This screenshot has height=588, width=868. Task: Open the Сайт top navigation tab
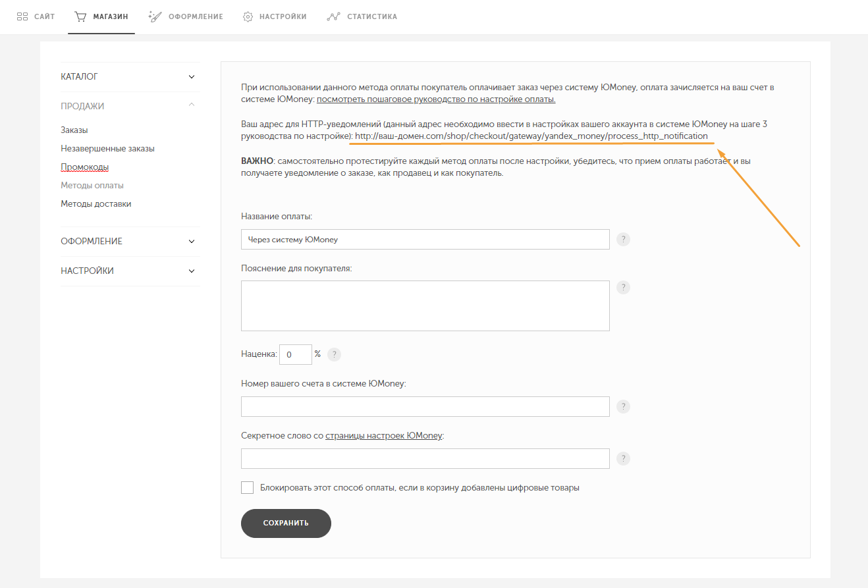(36, 16)
